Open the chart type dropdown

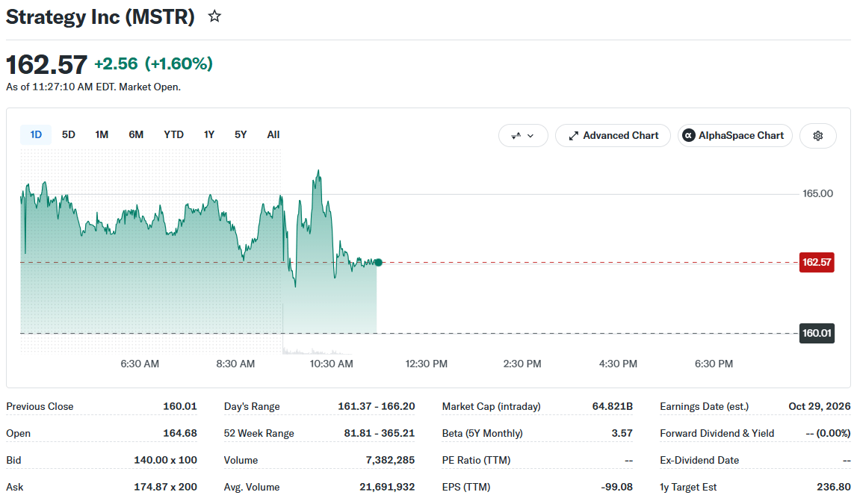click(523, 136)
